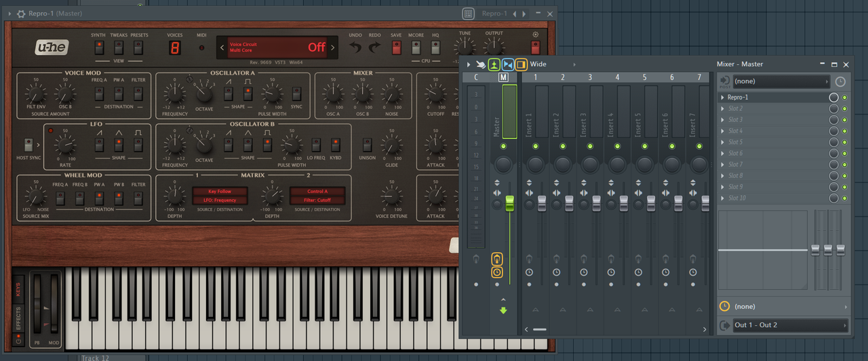Click Oscillator A octave lock icon
This screenshot has height=361, width=868.
(189, 81)
